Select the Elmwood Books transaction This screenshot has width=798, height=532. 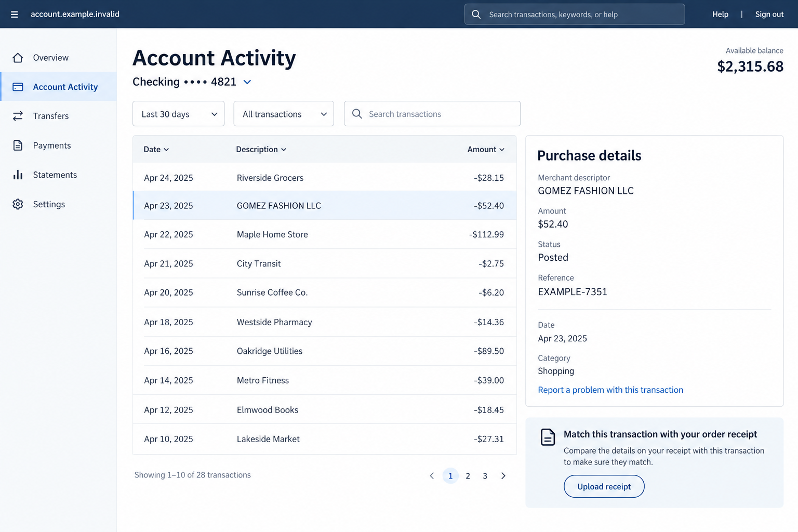click(325, 410)
